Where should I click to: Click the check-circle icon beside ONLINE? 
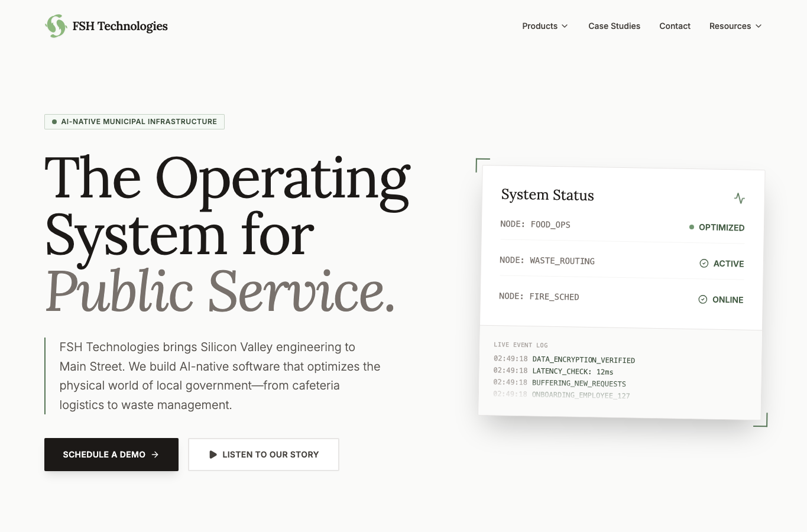[x=703, y=300]
